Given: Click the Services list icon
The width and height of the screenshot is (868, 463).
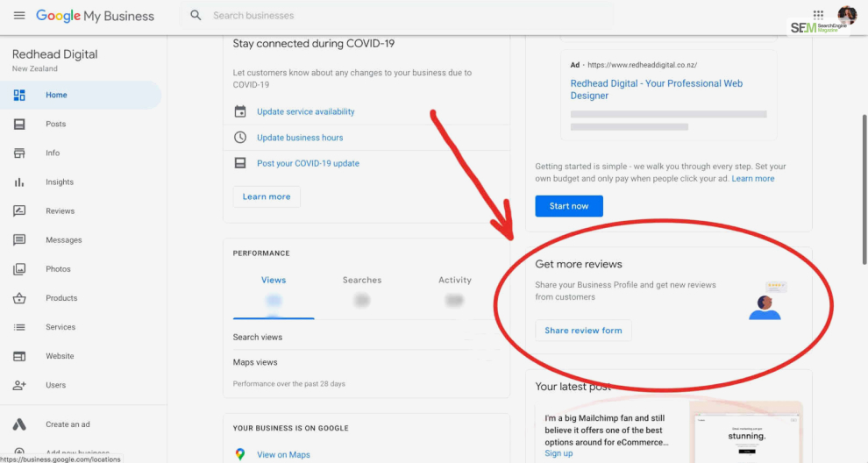Looking at the screenshot, I should (x=19, y=327).
